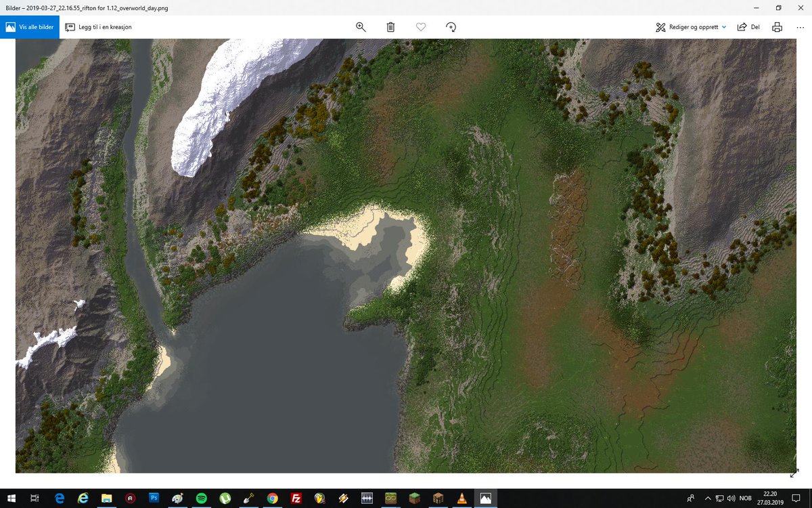The image size is (812, 508).
Task: Open the Minecraft grass block taskbar icon
Action: tap(414, 498)
